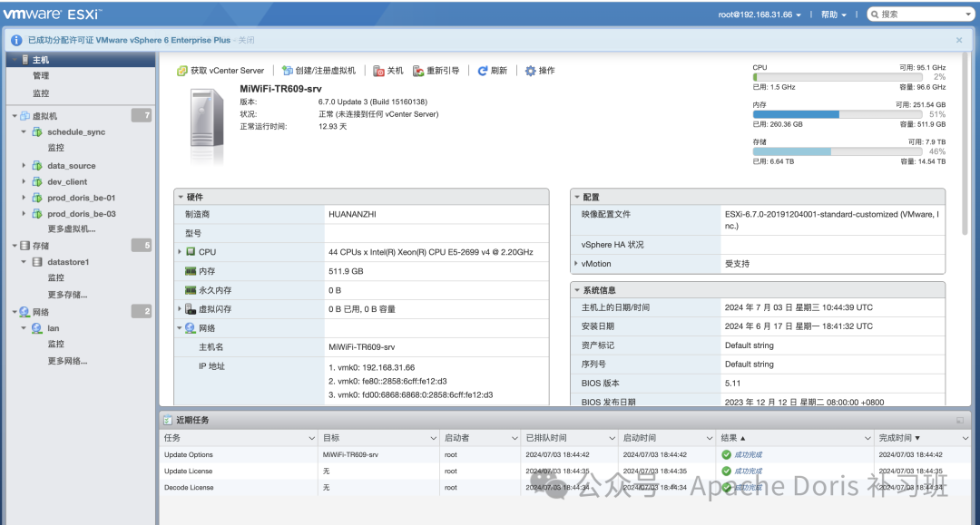Click the Create/Register VM icon

tap(288, 71)
